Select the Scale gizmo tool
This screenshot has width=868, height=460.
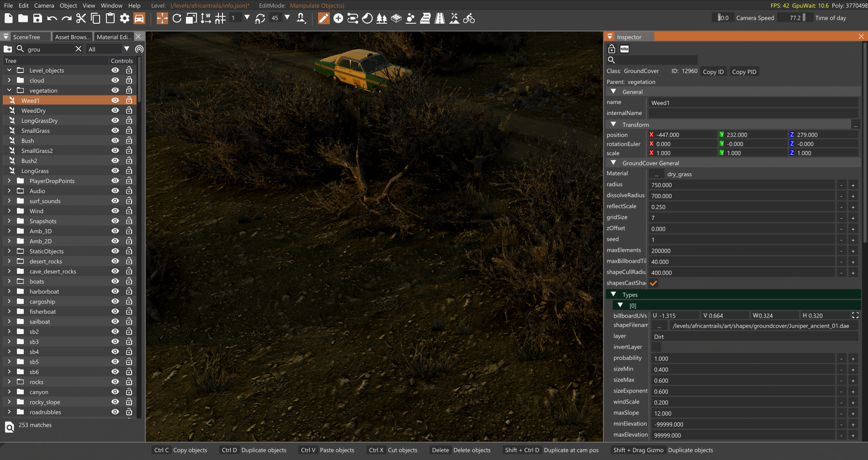coord(191,18)
